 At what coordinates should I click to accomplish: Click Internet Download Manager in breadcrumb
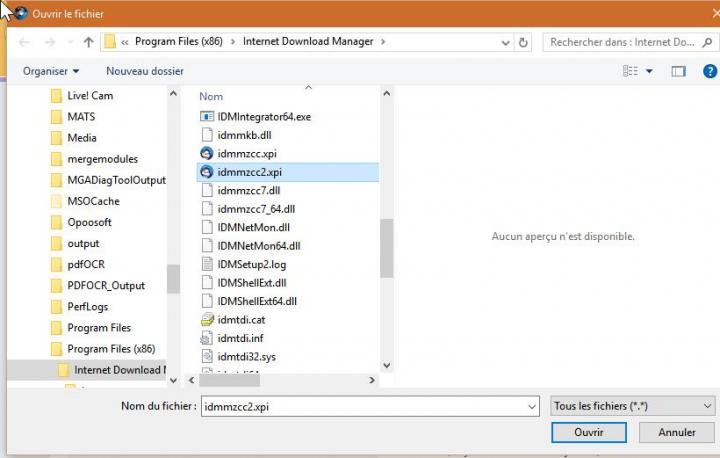[308, 41]
